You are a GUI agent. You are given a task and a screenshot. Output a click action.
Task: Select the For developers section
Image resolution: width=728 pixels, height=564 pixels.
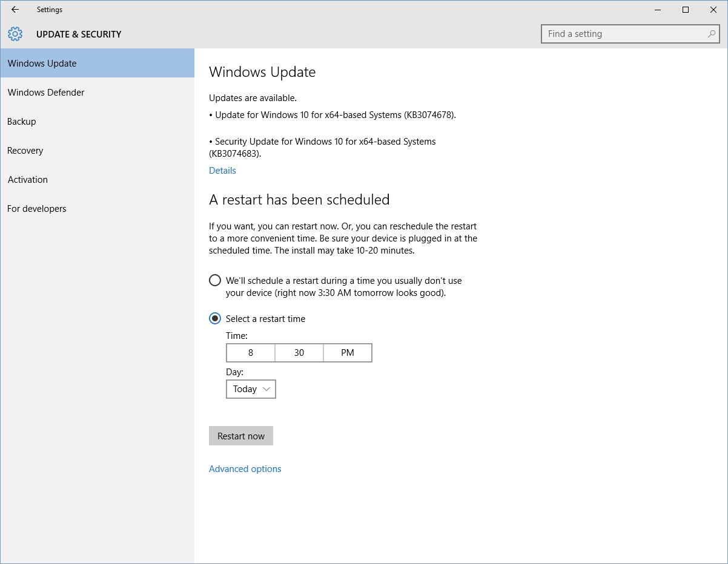tap(97, 208)
